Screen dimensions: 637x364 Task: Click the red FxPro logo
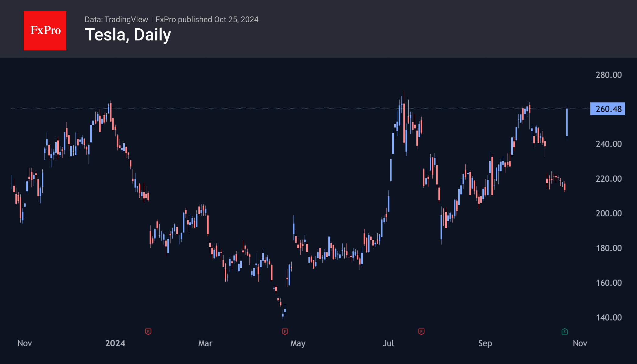point(45,30)
